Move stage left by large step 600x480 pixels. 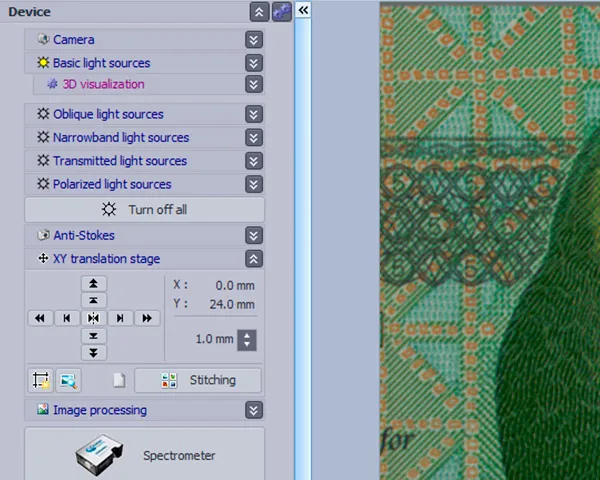[40, 318]
